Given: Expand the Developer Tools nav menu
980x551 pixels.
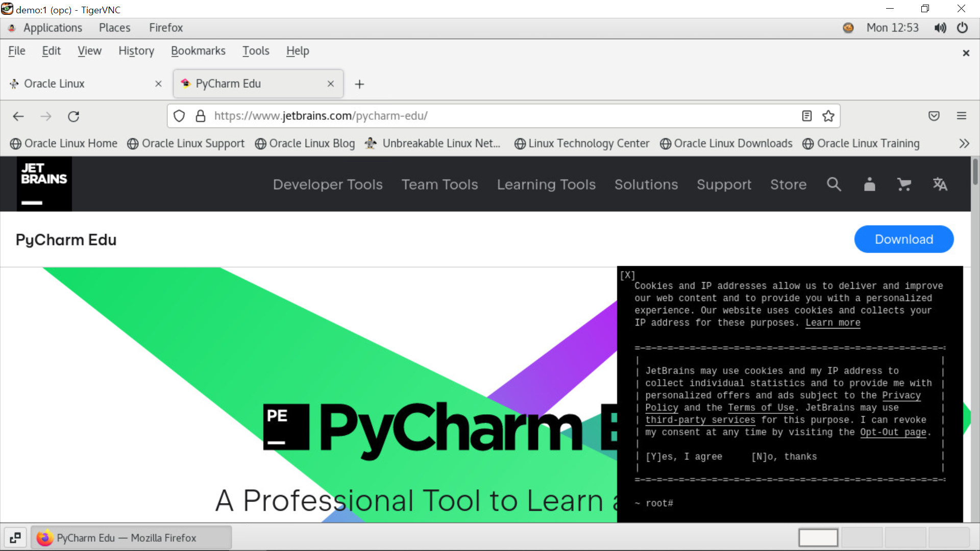Looking at the screenshot, I should click(328, 184).
